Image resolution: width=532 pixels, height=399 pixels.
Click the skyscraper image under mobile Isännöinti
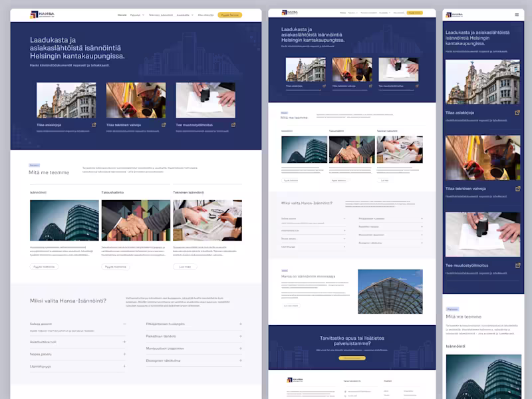(x=483, y=376)
